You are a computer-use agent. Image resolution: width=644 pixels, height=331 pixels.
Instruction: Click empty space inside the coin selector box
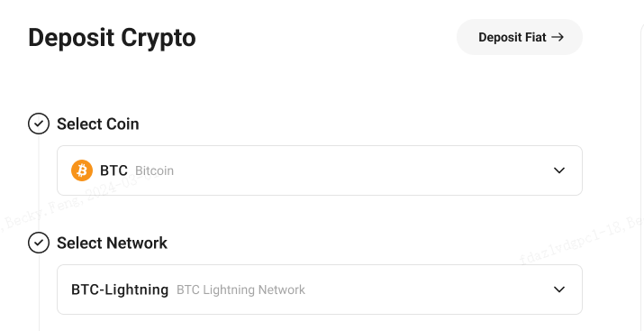tap(361, 170)
